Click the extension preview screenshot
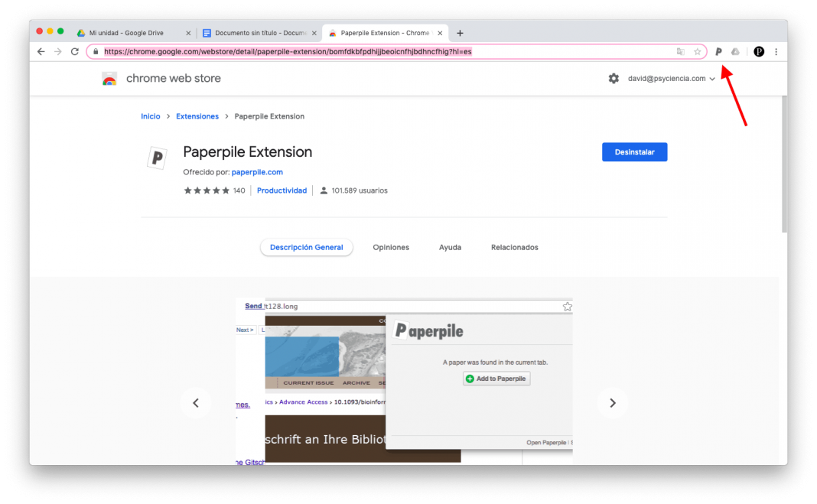The width and height of the screenshot is (817, 504). (404, 382)
